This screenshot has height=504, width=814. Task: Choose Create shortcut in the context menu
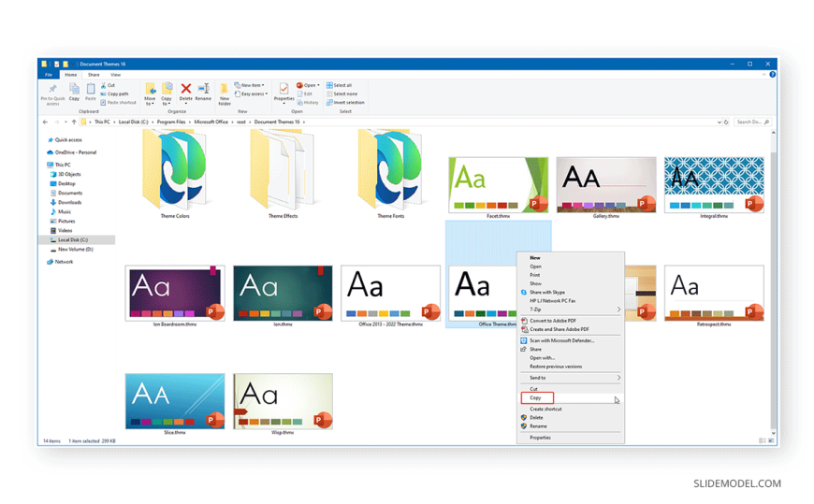(571, 409)
